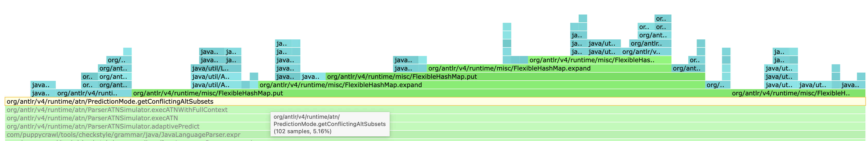
Task: Select the highlighted PredictionMode.getConflictingAltSubsets frame
Action: [435, 102]
